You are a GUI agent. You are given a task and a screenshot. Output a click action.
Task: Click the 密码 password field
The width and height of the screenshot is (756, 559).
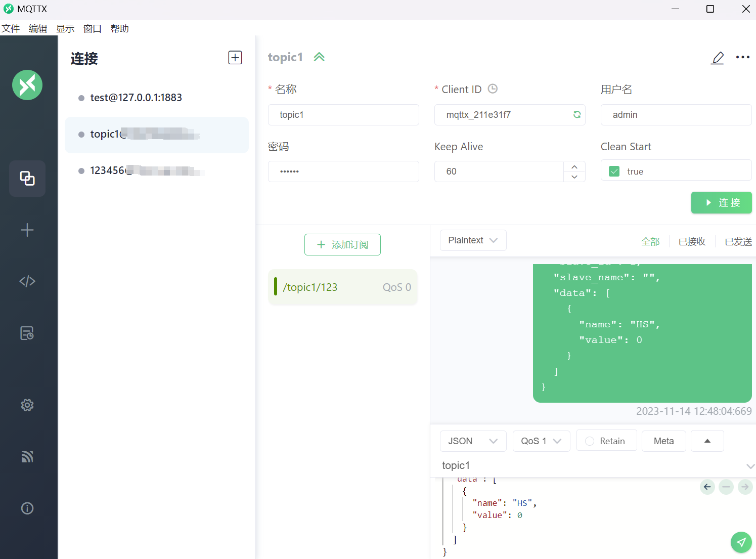tap(343, 171)
